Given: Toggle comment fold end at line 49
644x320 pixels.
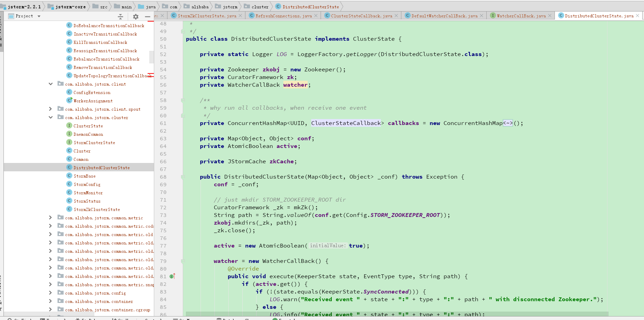Looking at the screenshot, I should point(183,31).
